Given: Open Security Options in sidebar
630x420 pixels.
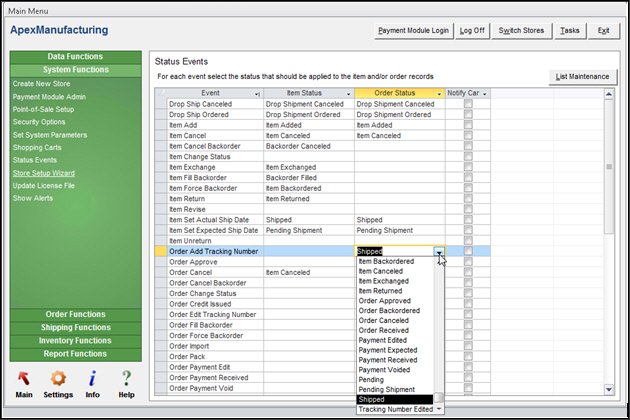Looking at the screenshot, I should coord(41,122).
